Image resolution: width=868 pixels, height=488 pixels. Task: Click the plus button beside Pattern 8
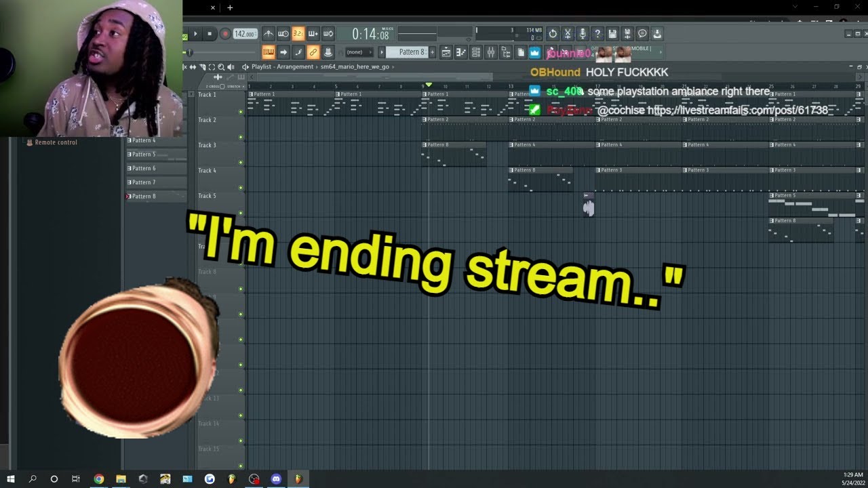tap(433, 52)
